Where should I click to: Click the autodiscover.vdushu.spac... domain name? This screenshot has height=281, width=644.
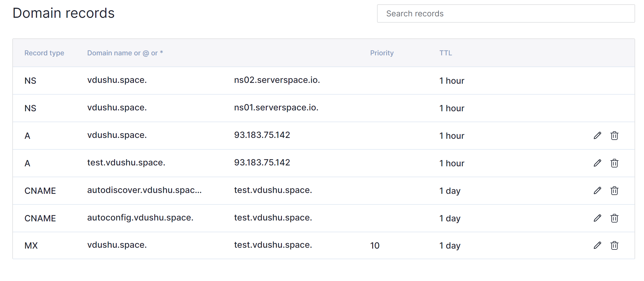pyautogui.click(x=145, y=190)
